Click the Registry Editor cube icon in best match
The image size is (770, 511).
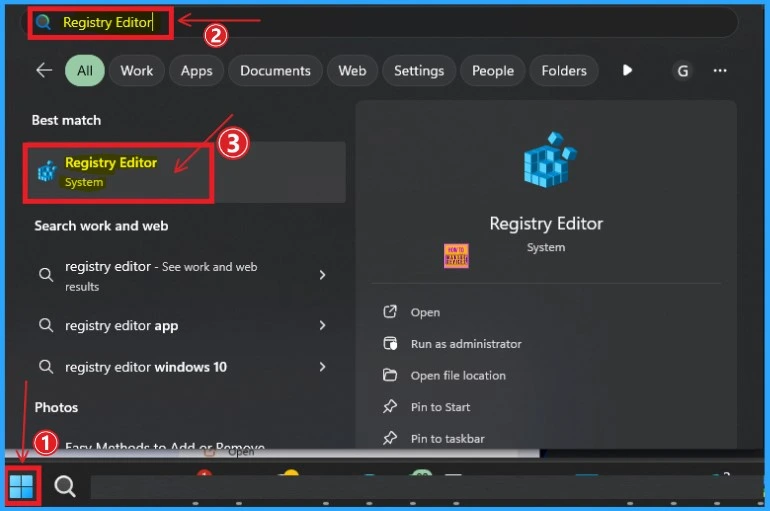[x=48, y=172]
